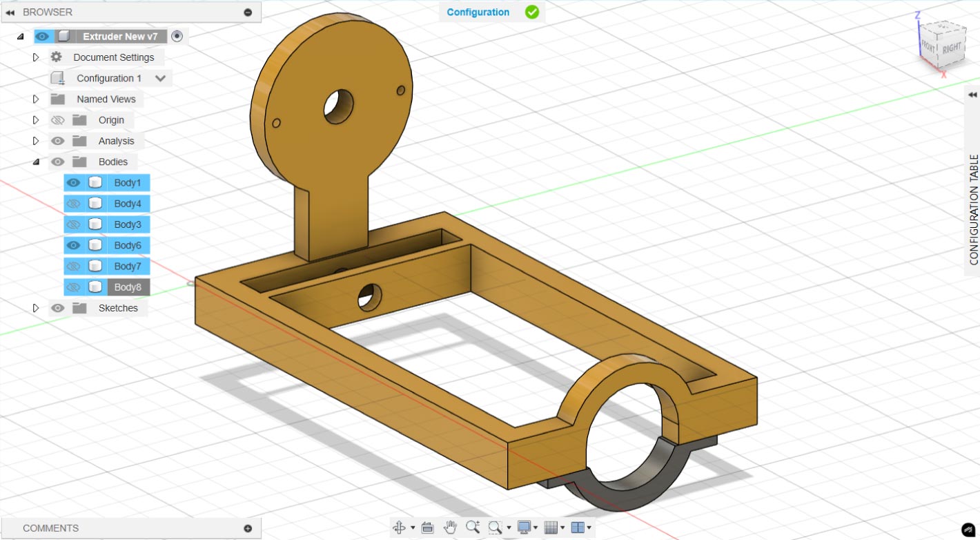Click the Extruder New v7 component icon
The image size is (980, 540).
point(63,36)
